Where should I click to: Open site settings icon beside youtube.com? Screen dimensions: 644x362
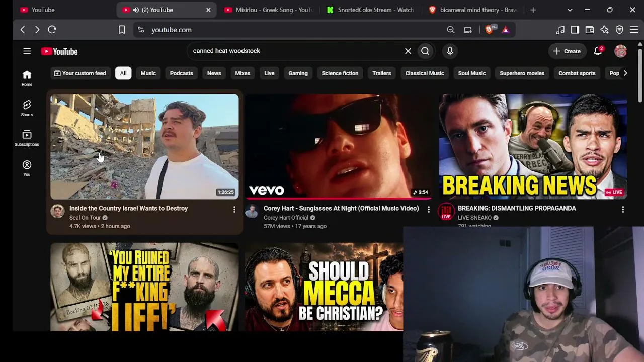click(140, 30)
